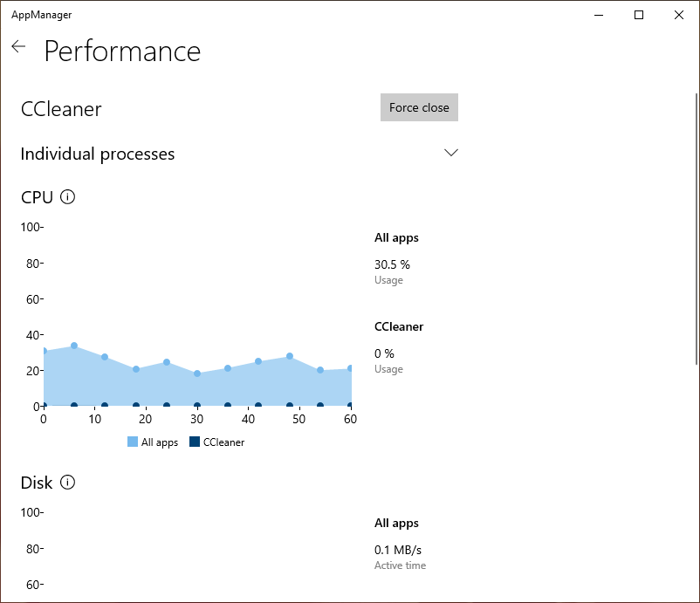Click the info icon beside the CPU heading

coord(66,198)
